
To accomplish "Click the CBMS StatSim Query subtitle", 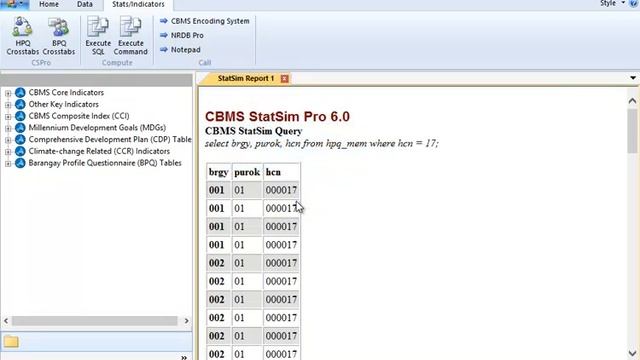I will (253, 131).
